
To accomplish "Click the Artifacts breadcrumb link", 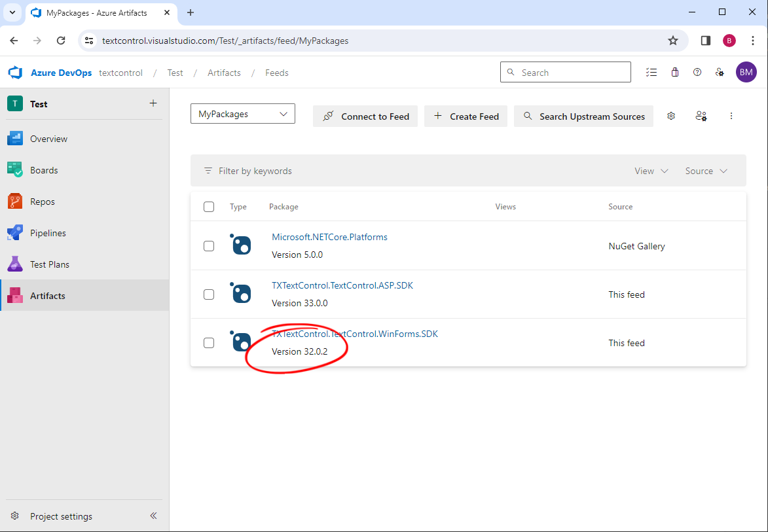I will 224,73.
